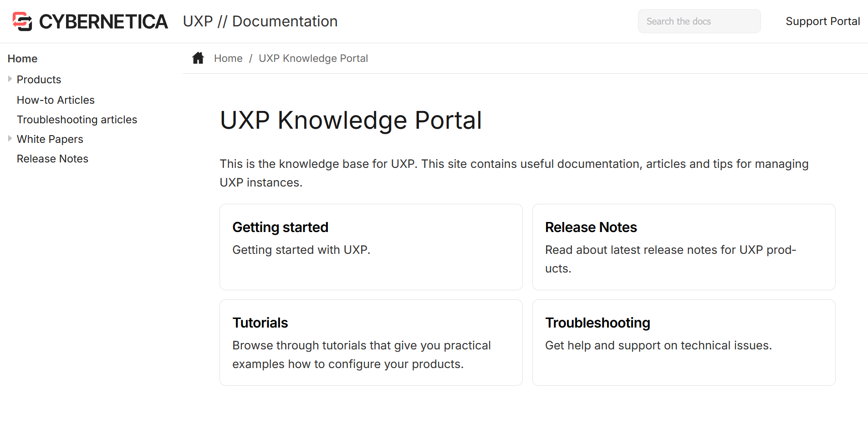Open White Papers in sidebar
Screen dimensions: 868x434
(x=50, y=139)
